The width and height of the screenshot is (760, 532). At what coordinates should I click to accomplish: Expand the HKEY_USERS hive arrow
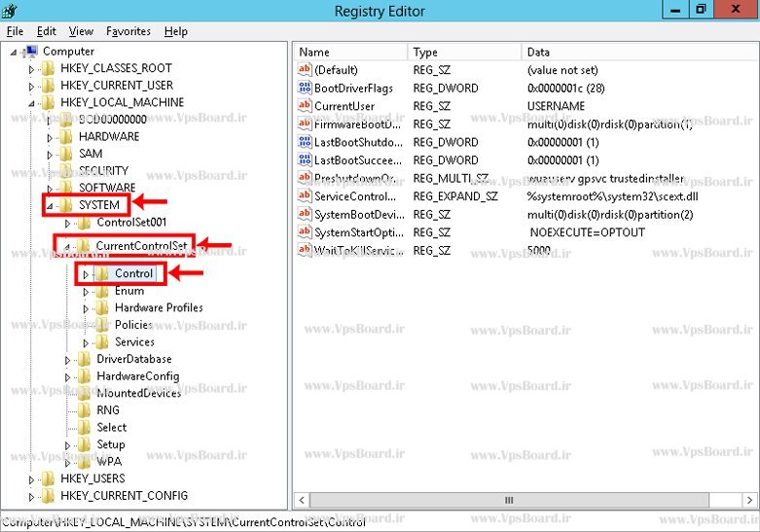click(31, 479)
